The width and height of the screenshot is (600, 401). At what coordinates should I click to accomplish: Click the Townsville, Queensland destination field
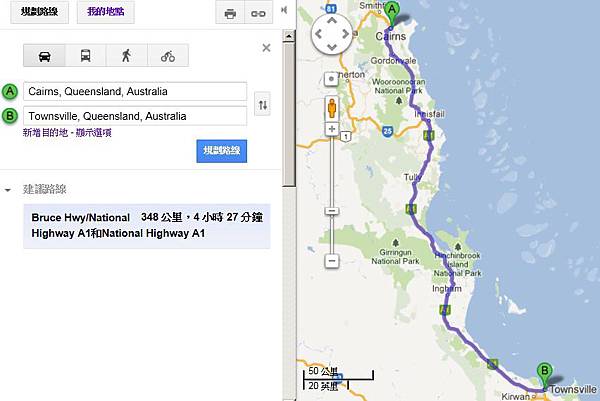[135, 116]
